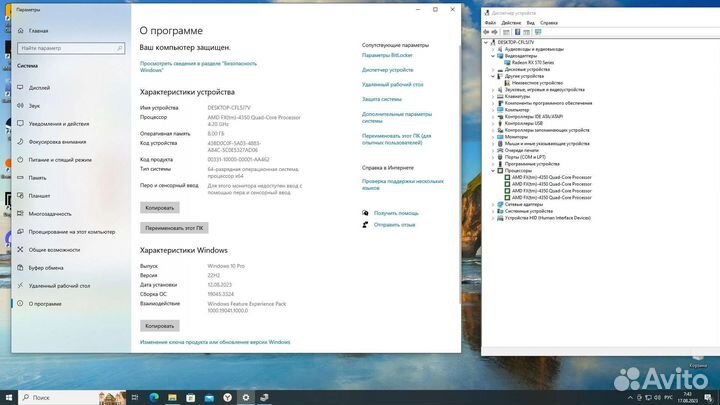Viewport: 720px width, 405px height.
Task: Open Файл menu in Device Manager
Action: pos(490,22)
